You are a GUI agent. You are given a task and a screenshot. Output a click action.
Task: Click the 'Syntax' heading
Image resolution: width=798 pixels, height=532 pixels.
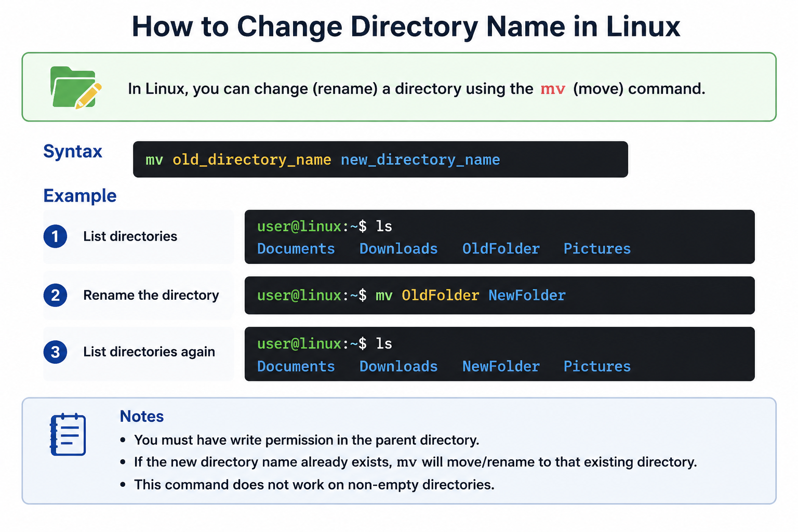coord(73,152)
